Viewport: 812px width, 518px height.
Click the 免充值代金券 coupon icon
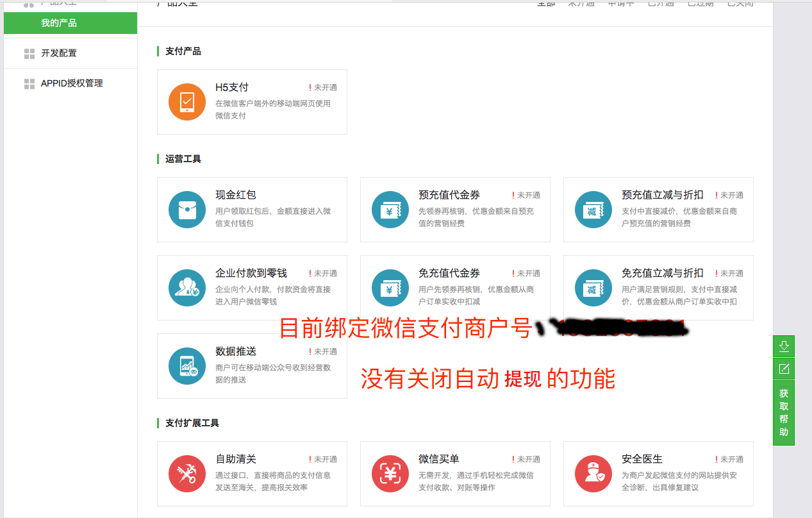(390, 288)
